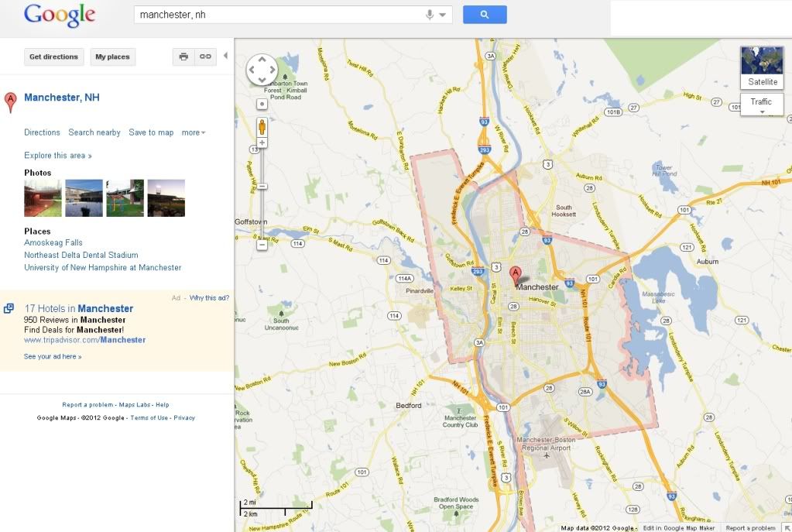Click the print icon

tap(183, 57)
